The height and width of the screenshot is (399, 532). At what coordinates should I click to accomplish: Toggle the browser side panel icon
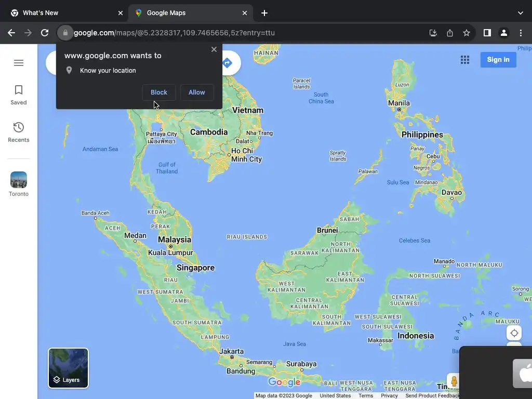pyautogui.click(x=487, y=33)
